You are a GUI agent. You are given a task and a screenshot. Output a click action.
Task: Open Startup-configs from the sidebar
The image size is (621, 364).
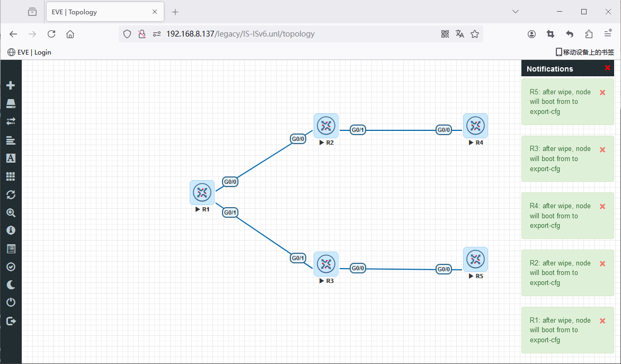11,140
